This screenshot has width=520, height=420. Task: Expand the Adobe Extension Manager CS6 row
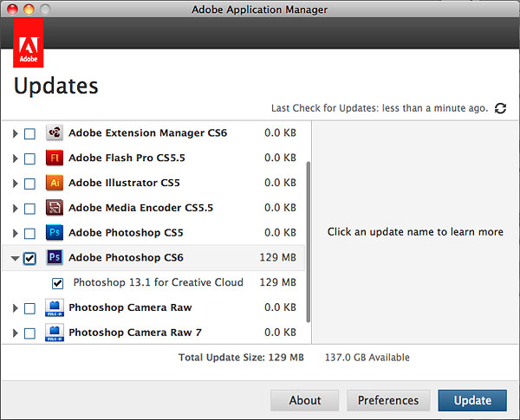pyautogui.click(x=15, y=134)
